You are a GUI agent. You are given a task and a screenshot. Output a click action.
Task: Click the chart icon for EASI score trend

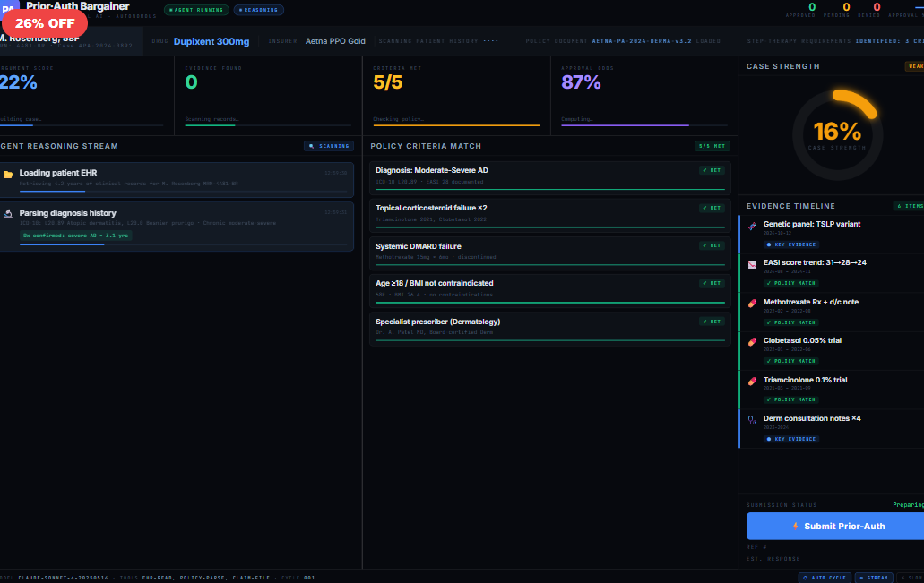pos(753,264)
